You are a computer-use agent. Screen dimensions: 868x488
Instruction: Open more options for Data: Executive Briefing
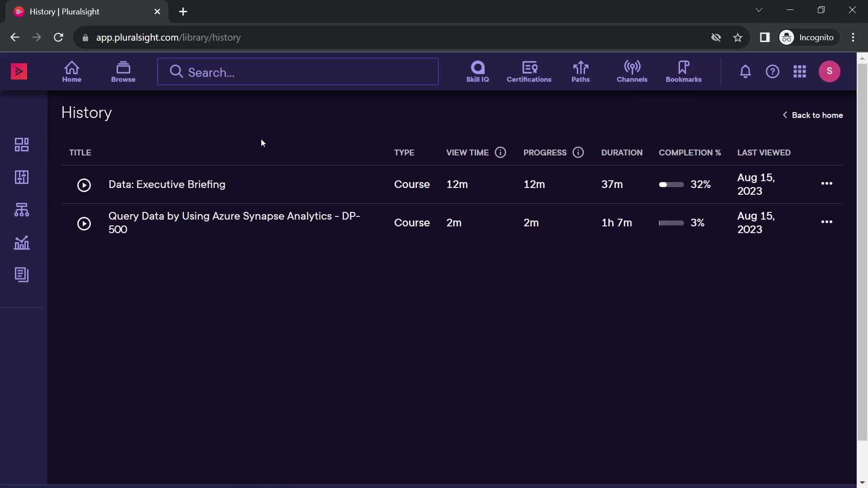click(x=827, y=183)
